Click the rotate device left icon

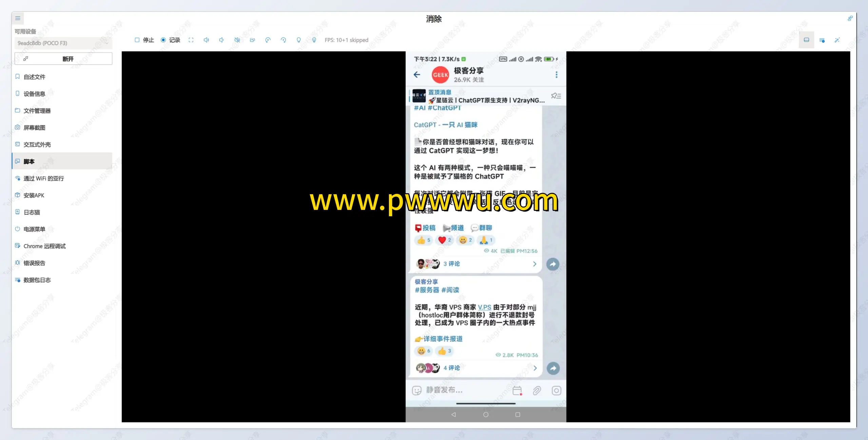point(268,40)
